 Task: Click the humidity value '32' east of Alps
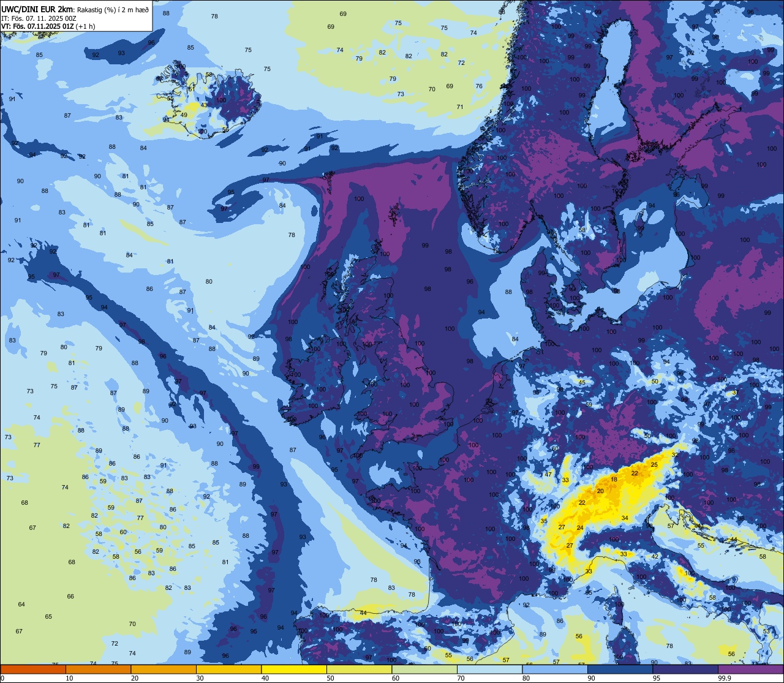coord(674,455)
